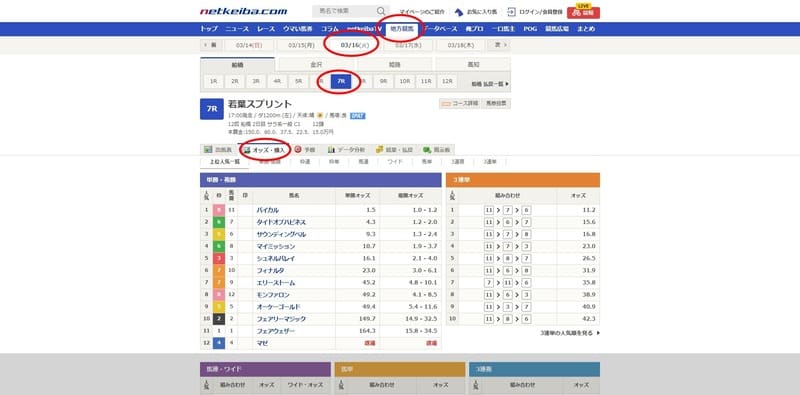Click the オッズ・購入 tab icon

pos(247,150)
